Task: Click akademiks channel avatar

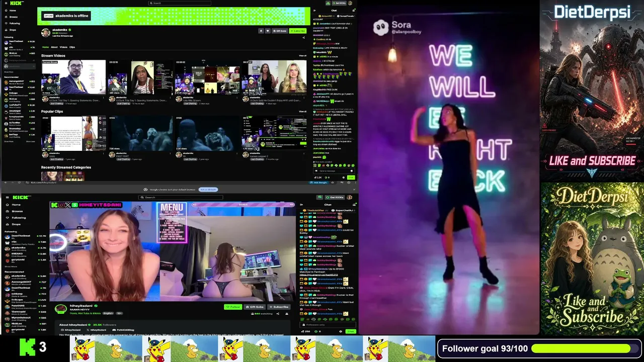Action: (x=45, y=33)
